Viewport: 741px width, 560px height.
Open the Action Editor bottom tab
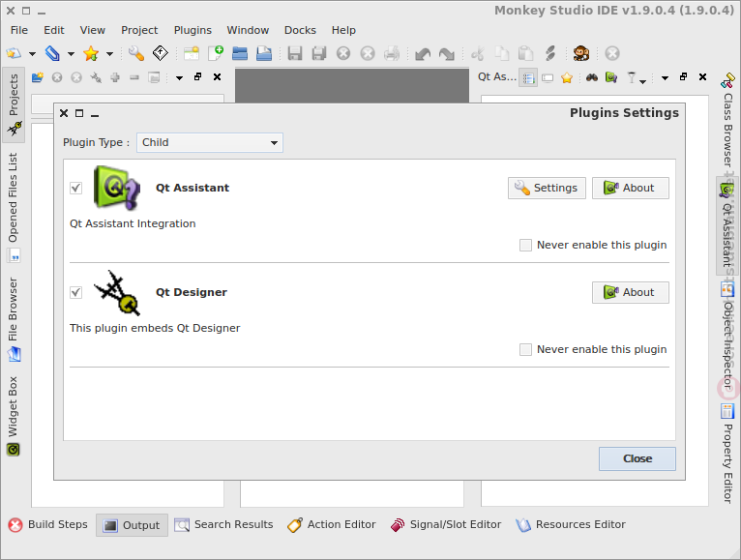[x=331, y=525]
